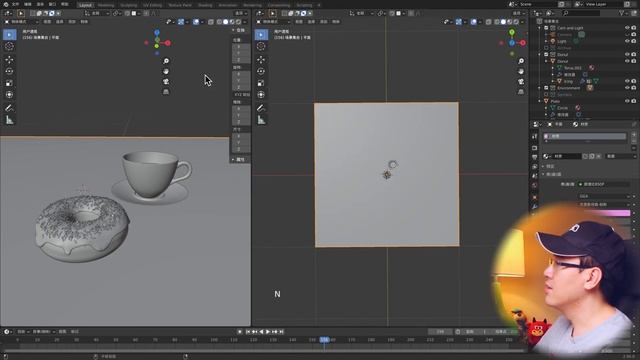
Task: Click the current frame marker on timeline
Action: coord(324,340)
